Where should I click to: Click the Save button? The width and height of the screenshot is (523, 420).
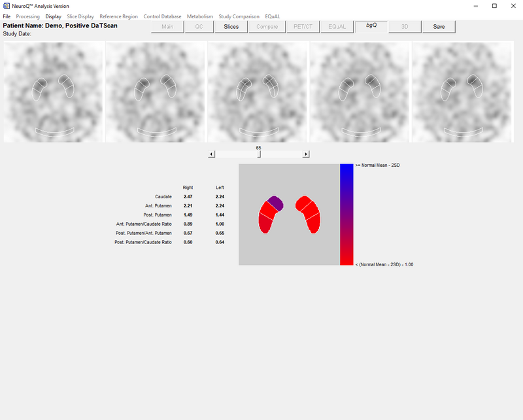coord(439,27)
